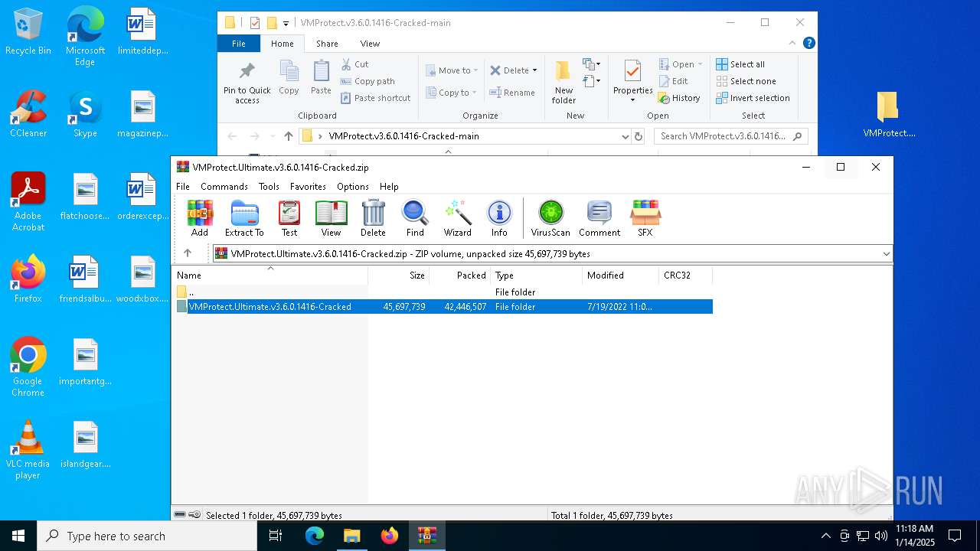The width and height of the screenshot is (980, 551).
Task: Go up one level in WinRAR
Action: point(188,253)
